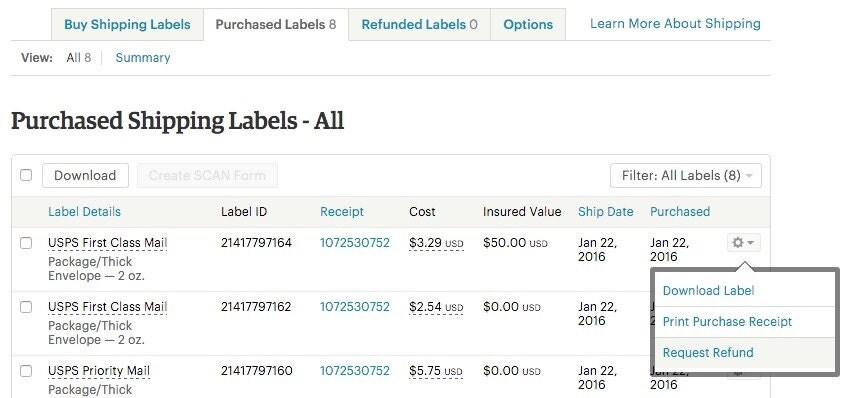Click the Download button above the table

(x=85, y=175)
